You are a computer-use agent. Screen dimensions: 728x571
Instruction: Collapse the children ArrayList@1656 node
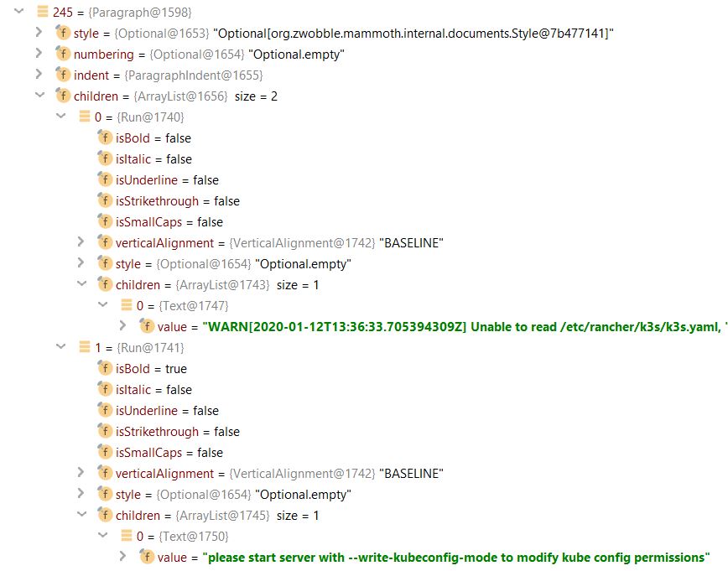pyautogui.click(x=40, y=96)
